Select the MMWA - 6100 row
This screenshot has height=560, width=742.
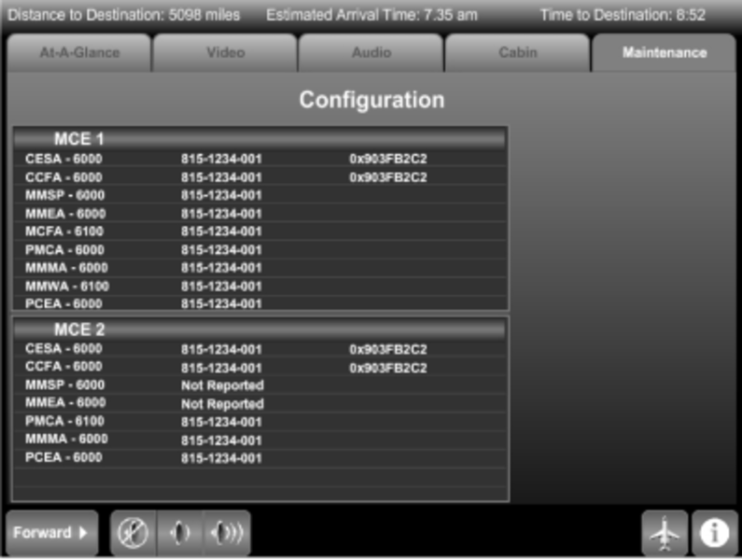[x=260, y=286]
